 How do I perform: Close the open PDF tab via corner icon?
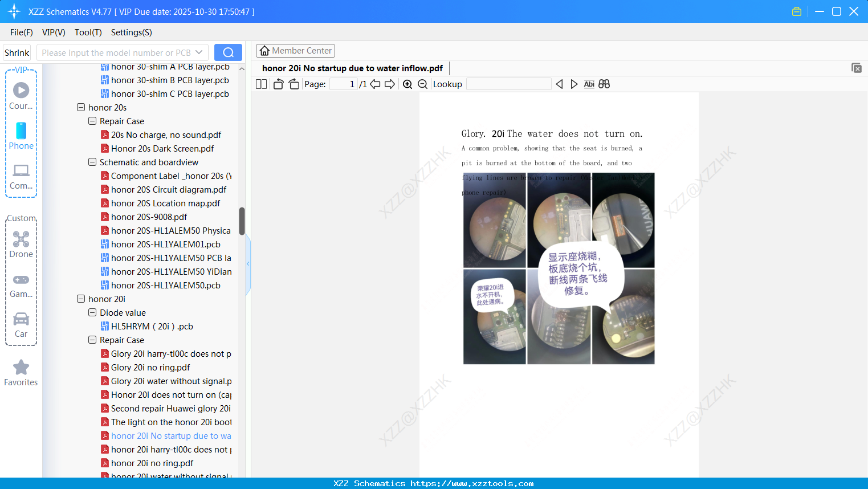pos(856,68)
